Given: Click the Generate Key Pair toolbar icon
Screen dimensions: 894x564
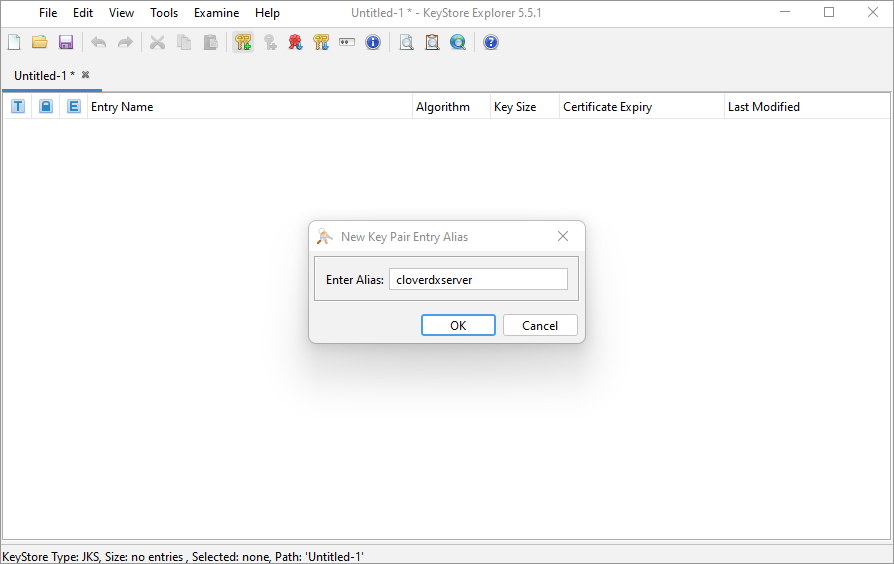Looking at the screenshot, I should tap(243, 42).
